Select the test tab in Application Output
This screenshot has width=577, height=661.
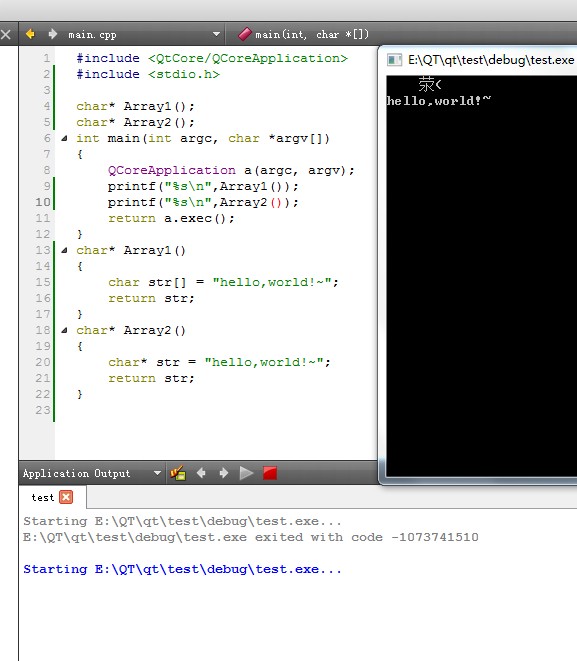pyautogui.click(x=43, y=497)
